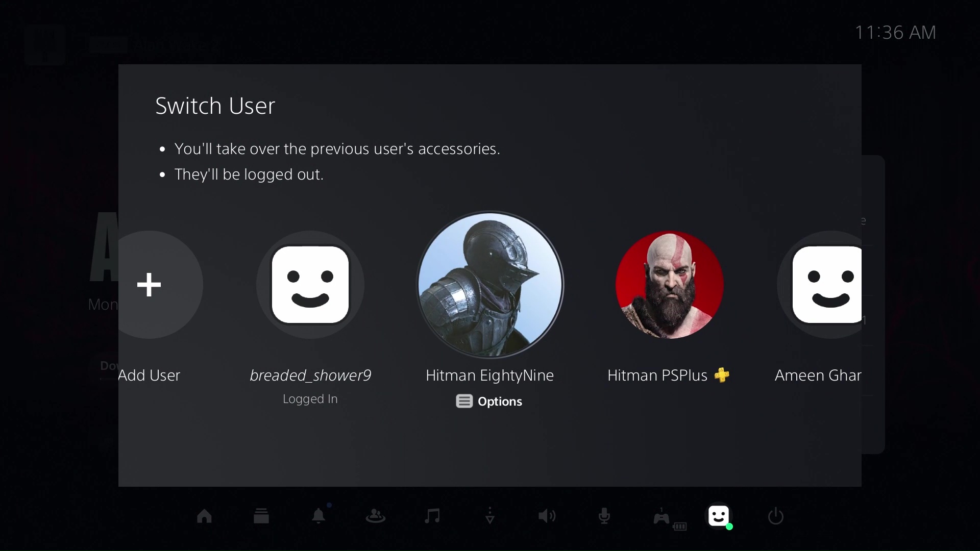Go to the Home icon
Image resolution: width=980 pixels, height=551 pixels.
204,516
